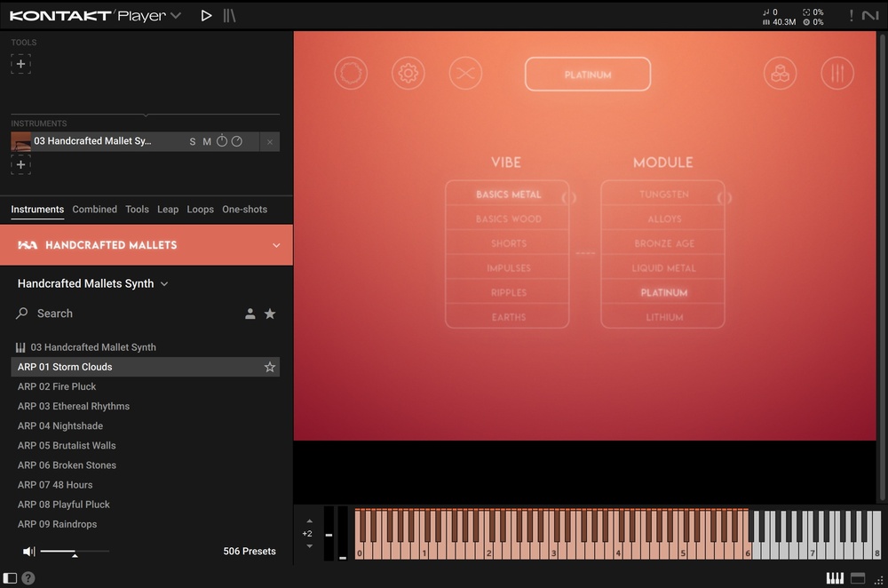Screen dimensions: 888x588
Task: Switch to the Loops tab
Action: pos(201,209)
